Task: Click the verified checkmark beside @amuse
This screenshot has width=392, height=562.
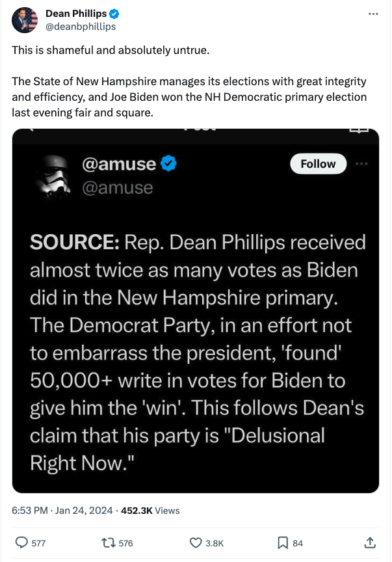Action: click(168, 164)
